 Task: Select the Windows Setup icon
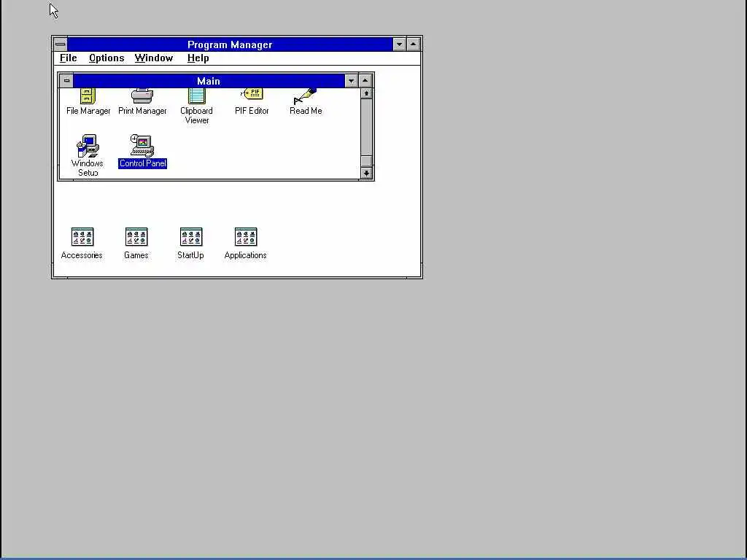pyautogui.click(x=88, y=155)
